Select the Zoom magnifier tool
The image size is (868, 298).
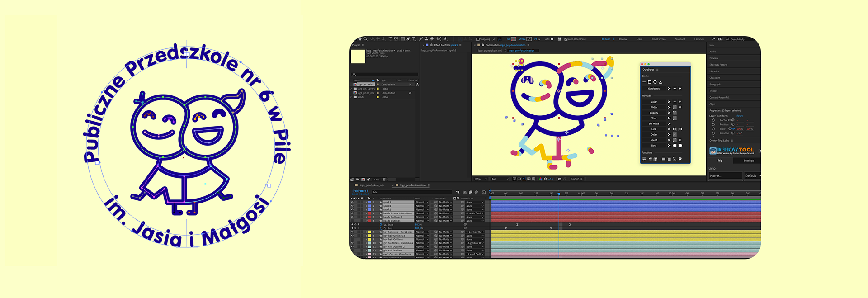[x=365, y=39]
